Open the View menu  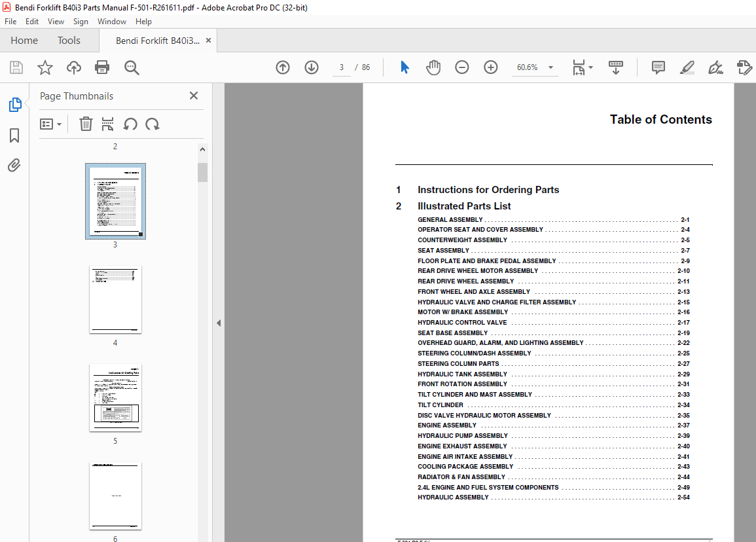click(x=56, y=21)
